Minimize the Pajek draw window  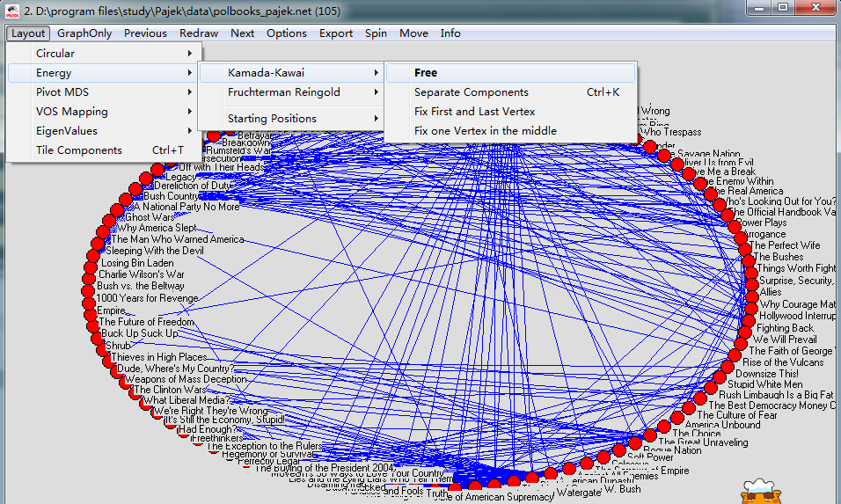click(759, 8)
